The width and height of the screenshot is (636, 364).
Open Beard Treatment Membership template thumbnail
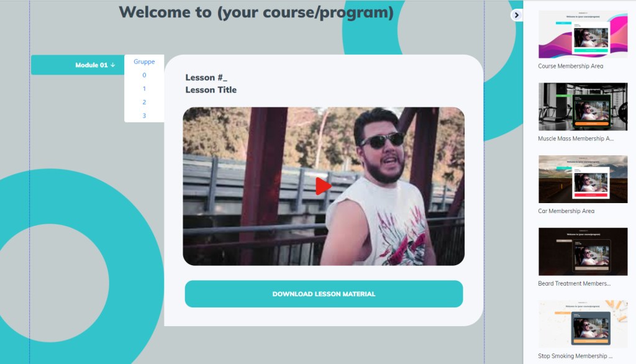pyautogui.click(x=583, y=252)
